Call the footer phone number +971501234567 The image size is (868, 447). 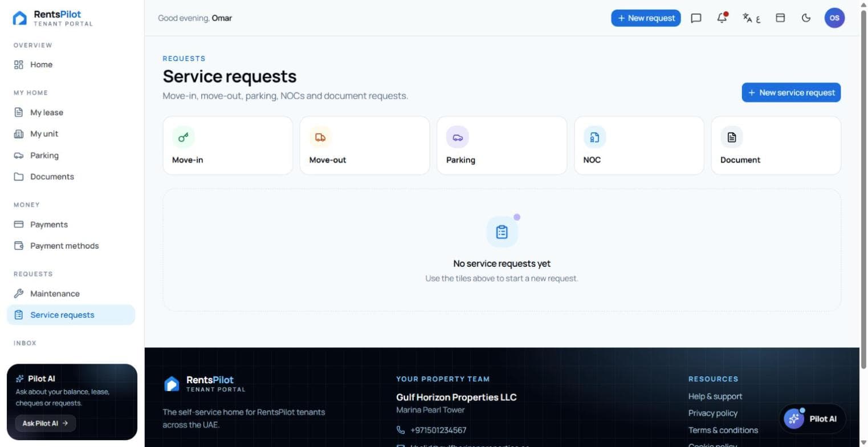438,430
